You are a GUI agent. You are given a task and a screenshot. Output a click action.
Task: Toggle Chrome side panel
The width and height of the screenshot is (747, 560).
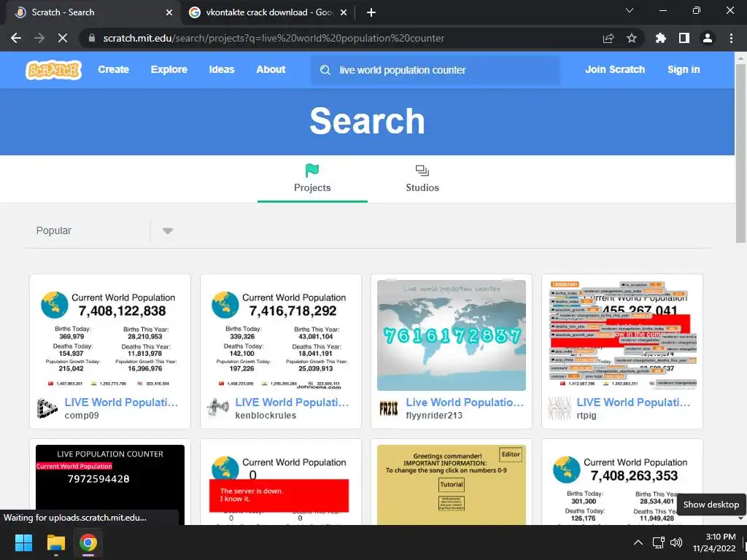click(x=684, y=38)
